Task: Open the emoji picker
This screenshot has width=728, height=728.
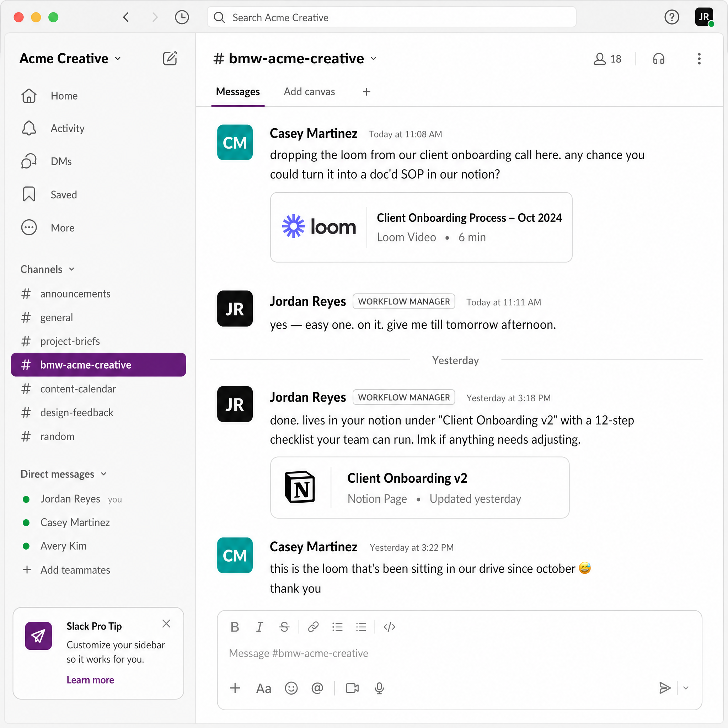Action: coord(291,689)
